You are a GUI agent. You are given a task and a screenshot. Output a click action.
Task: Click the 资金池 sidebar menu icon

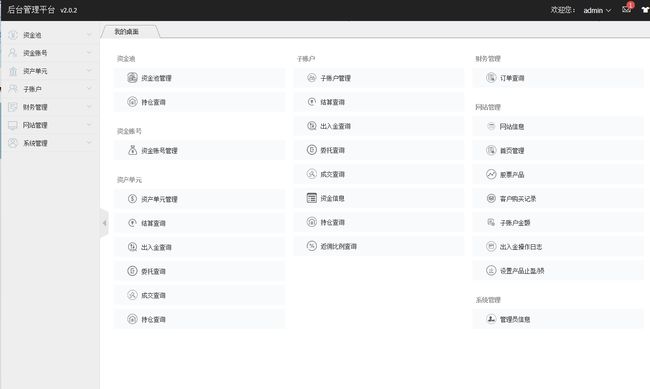pyautogui.click(x=13, y=35)
